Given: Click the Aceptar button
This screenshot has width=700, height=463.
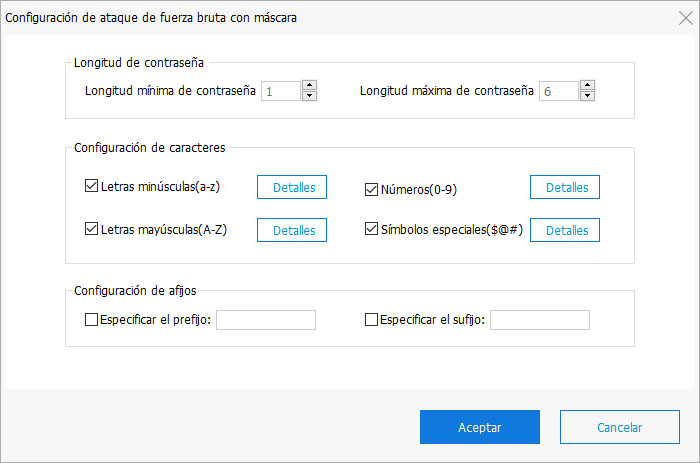Looking at the screenshot, I should [x=480, y=427].
